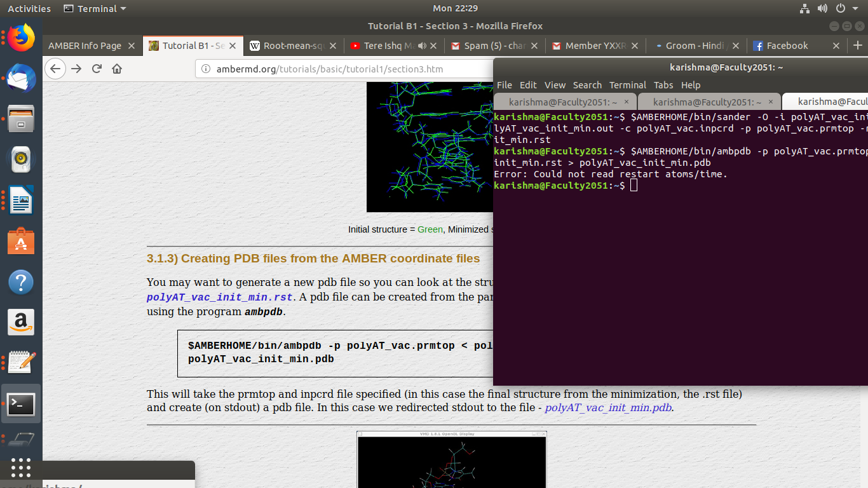Reload the current page in Firefox

pyautogui.click(x=97, y=69)
